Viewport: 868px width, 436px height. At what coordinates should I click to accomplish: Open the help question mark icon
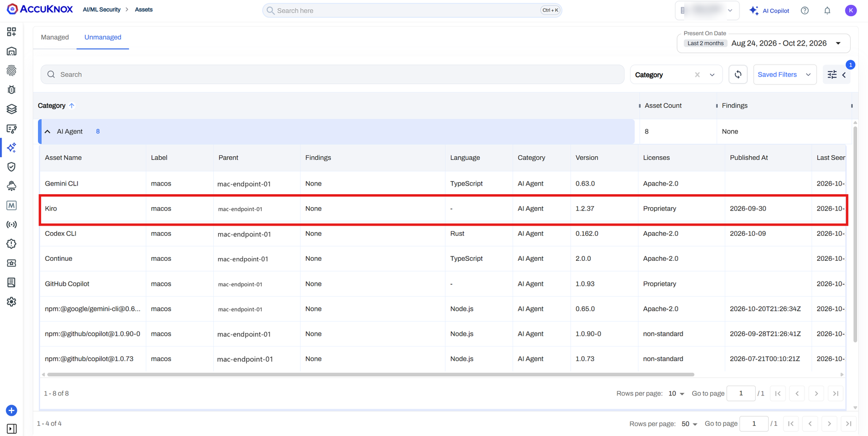click(805, 11)
